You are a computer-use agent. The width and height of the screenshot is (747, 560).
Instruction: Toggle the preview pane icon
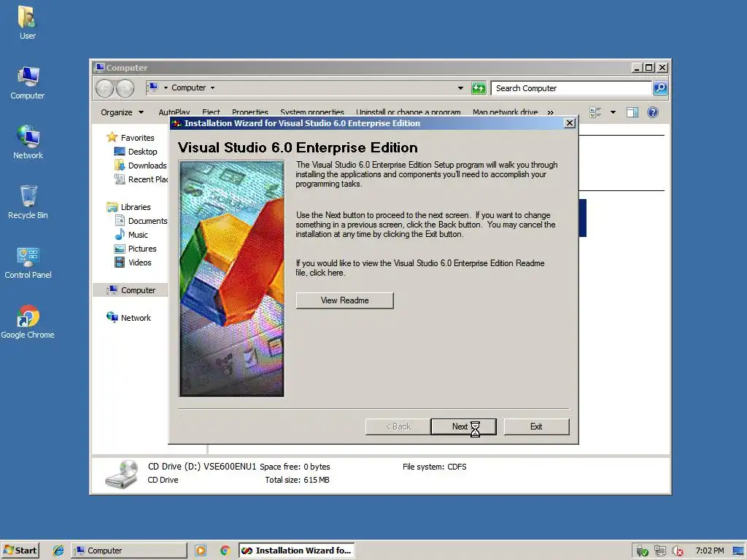tap(632, 112)
